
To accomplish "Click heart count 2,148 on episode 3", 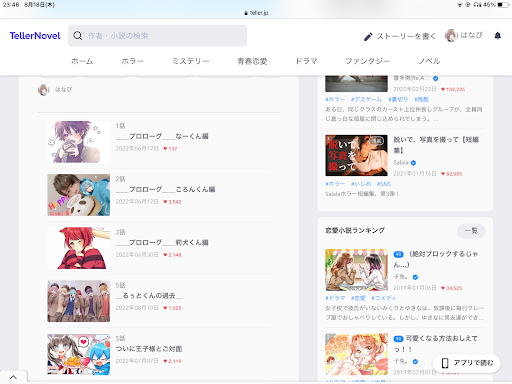I will coord(172,255).
